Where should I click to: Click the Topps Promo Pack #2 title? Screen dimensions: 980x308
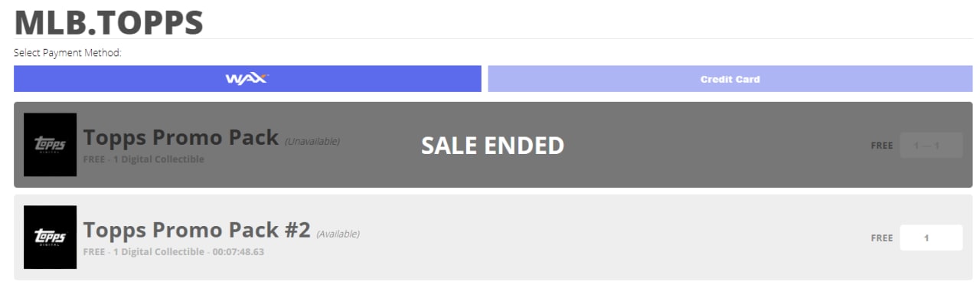[197, 230]
